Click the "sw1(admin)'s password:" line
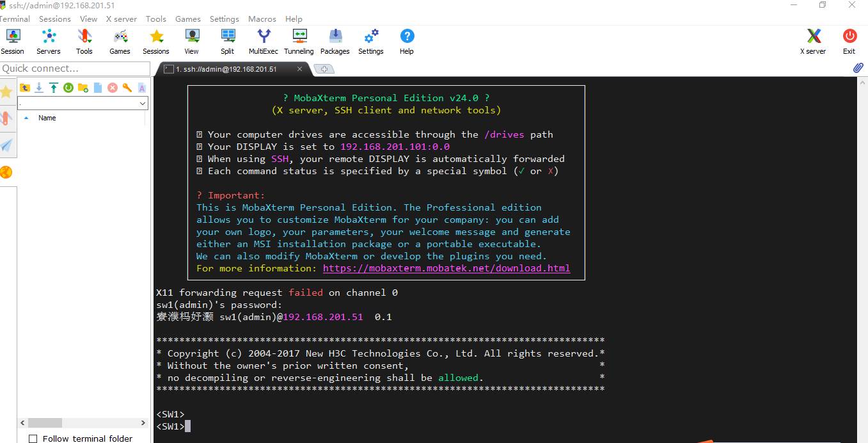The image size is (868, 443). [219, 305]
